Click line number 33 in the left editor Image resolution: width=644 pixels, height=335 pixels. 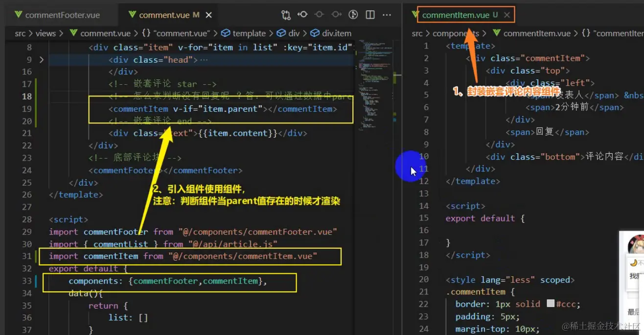tap(26, 281)
